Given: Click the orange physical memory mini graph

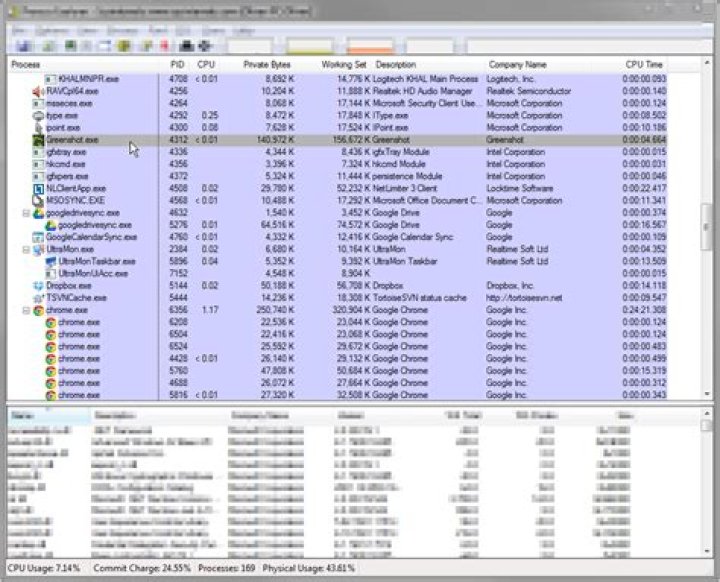Looking at the screenshot, I should point(370,46).
